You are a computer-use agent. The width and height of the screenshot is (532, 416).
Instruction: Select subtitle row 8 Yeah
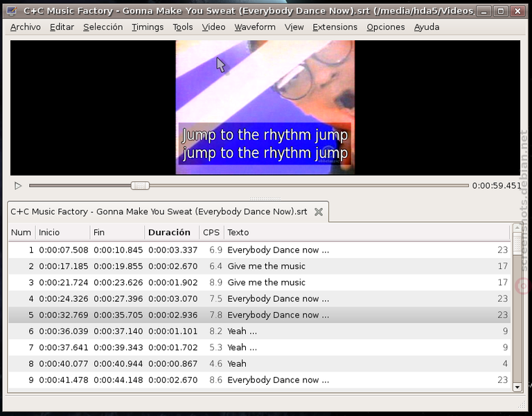click(x=259, y=364)
